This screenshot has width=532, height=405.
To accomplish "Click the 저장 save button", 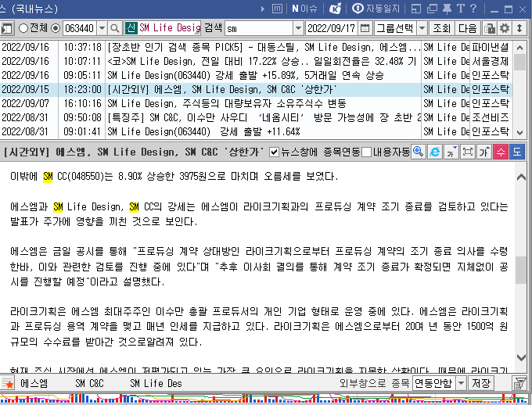I will pos(481,384).
